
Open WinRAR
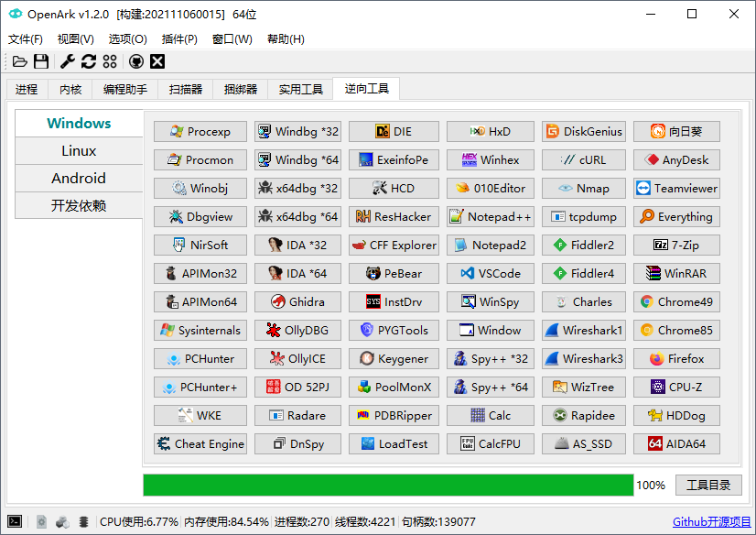click(x=677, y=274)
